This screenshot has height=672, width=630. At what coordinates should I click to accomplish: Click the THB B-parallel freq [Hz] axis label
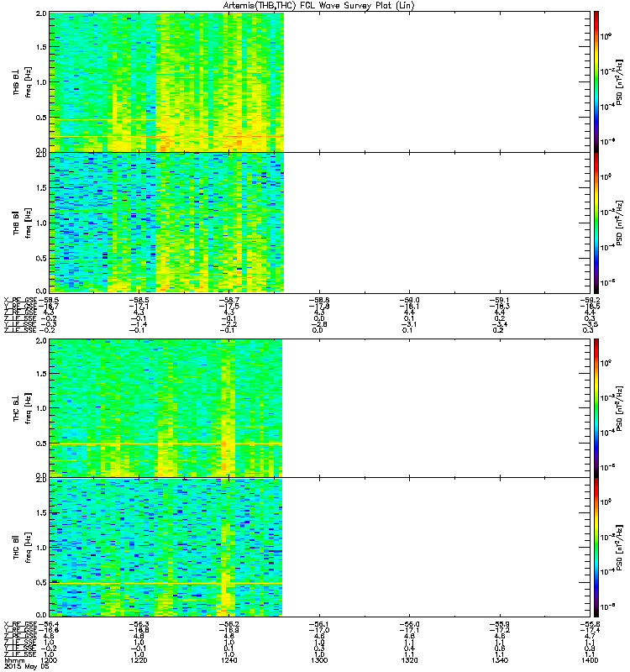tap(28, 223)
